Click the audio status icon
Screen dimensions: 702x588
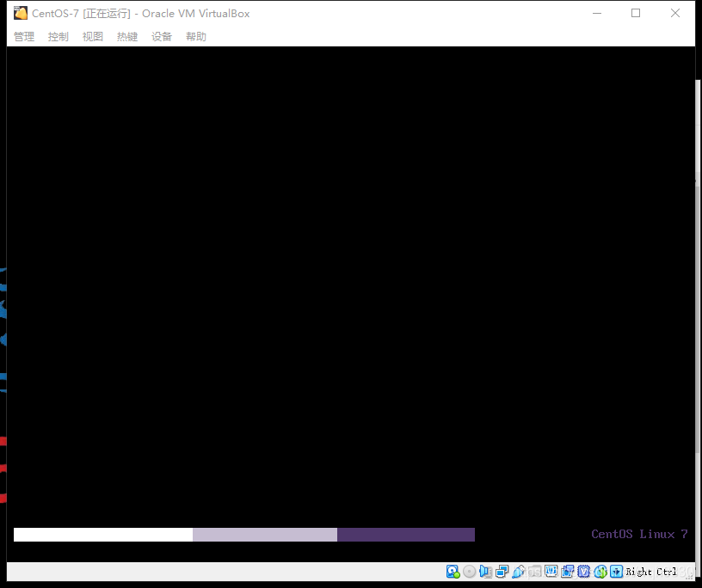coord(485,572)
